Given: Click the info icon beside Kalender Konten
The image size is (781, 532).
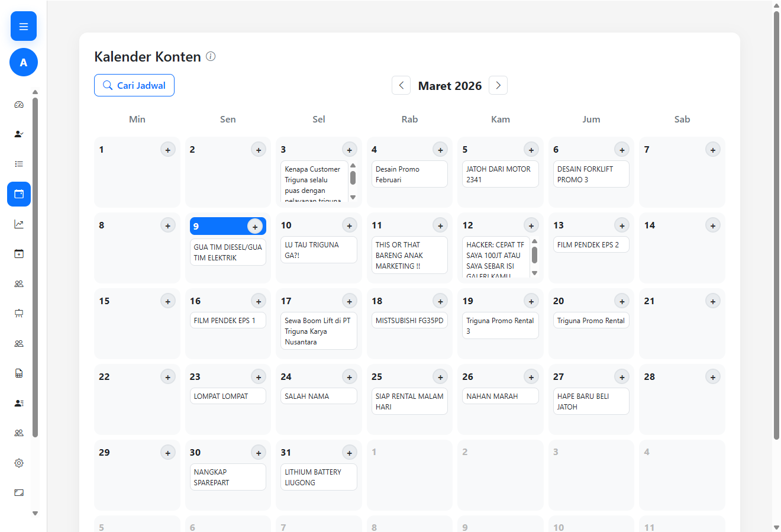Looking at the screenshot, I should tap(211, 56).
